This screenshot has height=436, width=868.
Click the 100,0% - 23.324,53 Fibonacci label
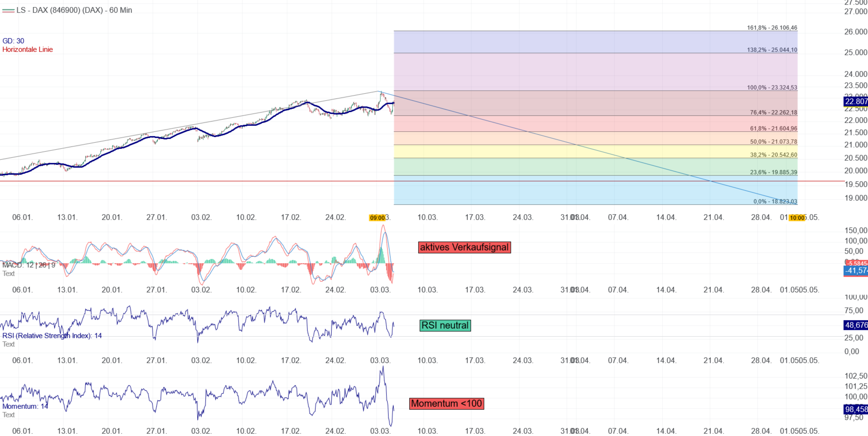click(772, 88)
